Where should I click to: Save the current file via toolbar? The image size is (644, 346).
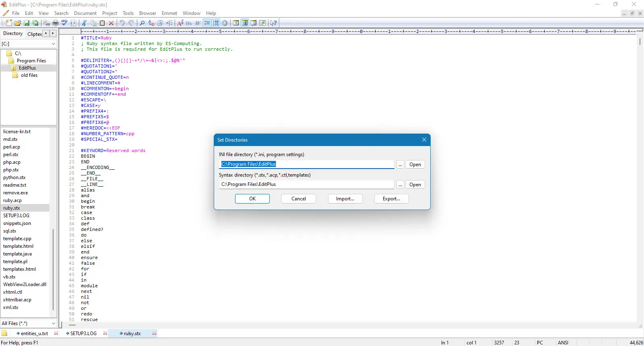[x=27, y=23]
